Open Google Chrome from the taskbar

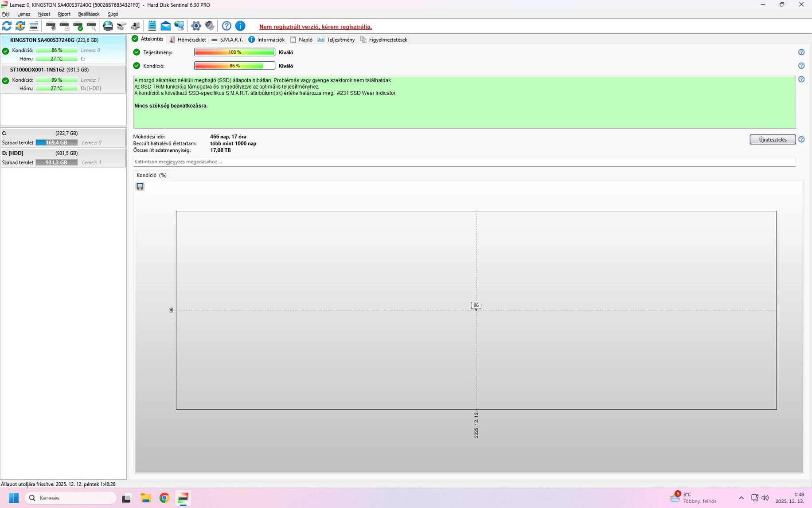(164, 498)
